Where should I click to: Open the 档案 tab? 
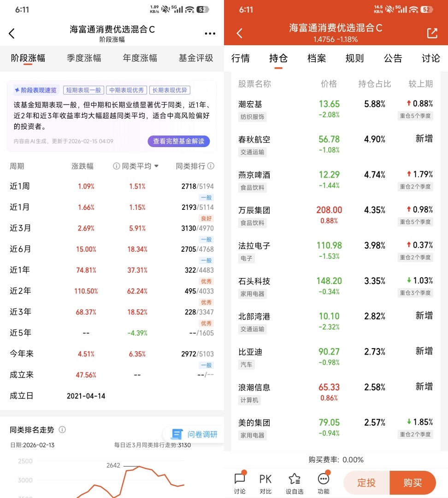point(317,59)
